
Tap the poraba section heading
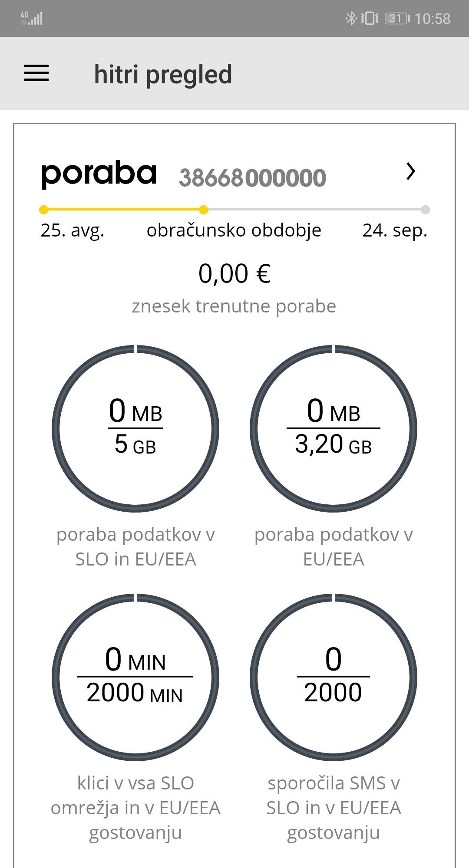(99, 174)
